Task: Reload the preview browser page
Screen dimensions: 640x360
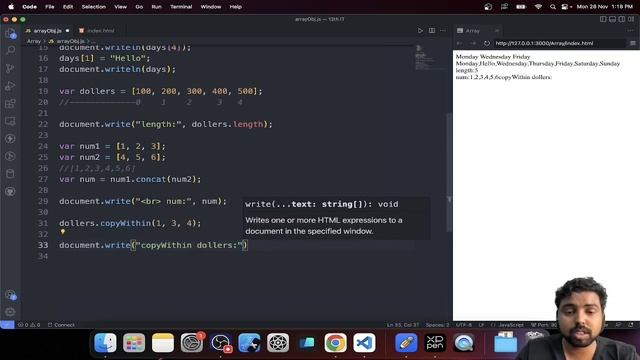Action: (487, 43)
